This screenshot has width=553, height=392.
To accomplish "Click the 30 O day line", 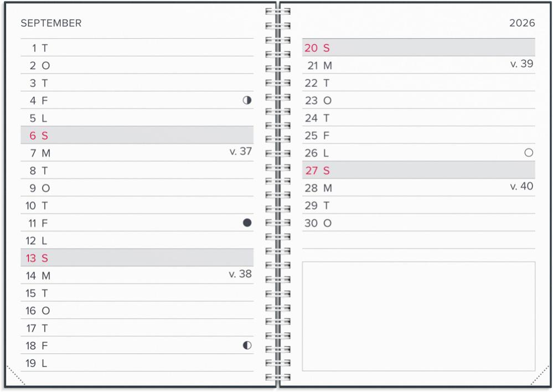I will click(418, 223).
